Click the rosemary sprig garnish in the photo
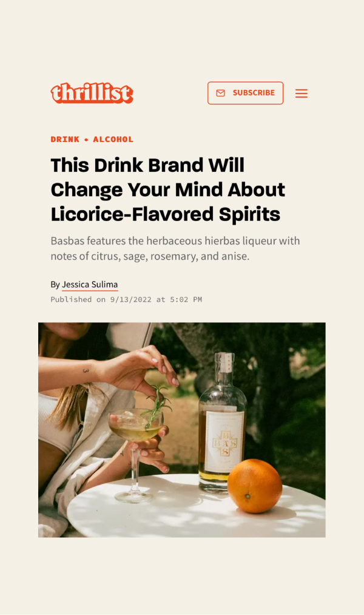This screenshot has width=364, height=615. (x=157, y=406)
